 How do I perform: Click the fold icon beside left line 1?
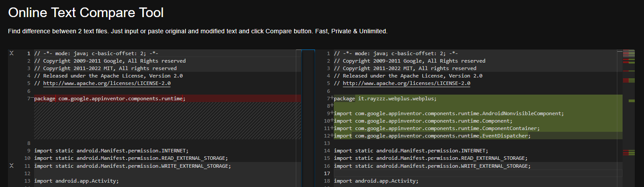12,53
